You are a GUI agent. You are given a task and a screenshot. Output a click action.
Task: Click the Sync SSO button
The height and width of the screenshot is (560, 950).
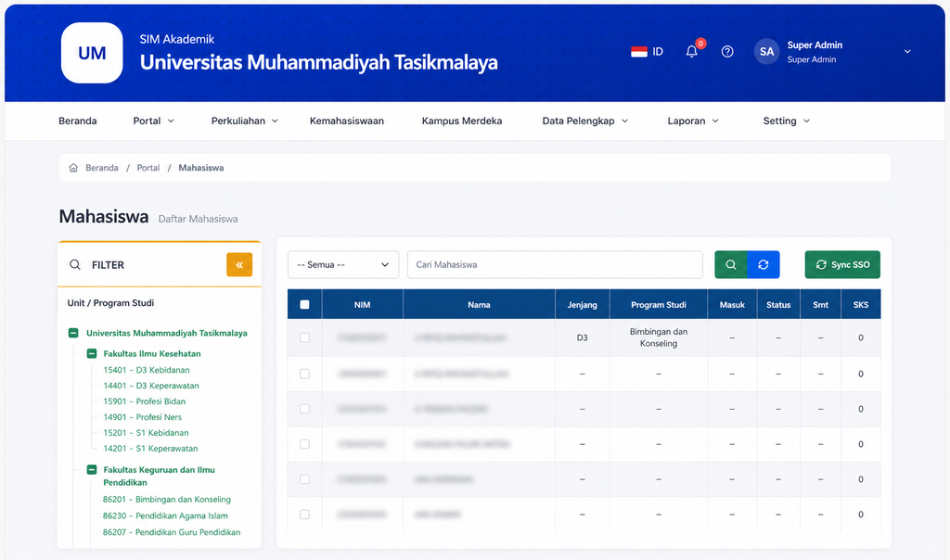(842, 264)
